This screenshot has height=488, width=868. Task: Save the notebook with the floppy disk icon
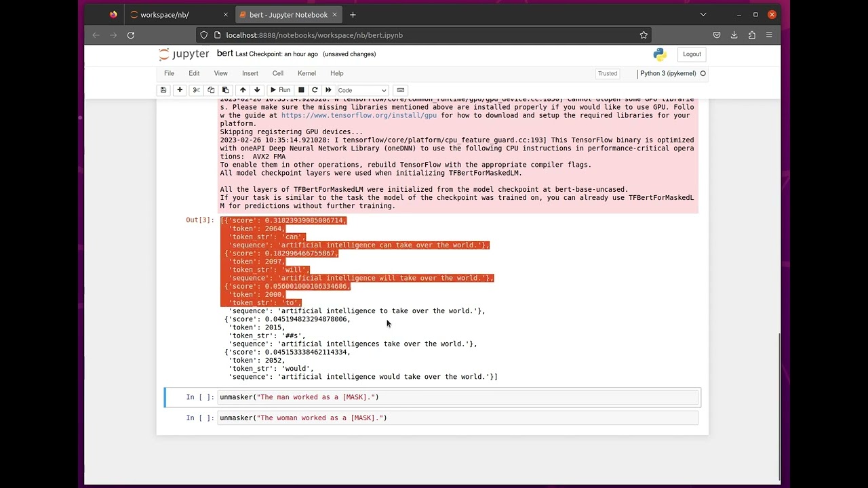[x=163, y=90]
